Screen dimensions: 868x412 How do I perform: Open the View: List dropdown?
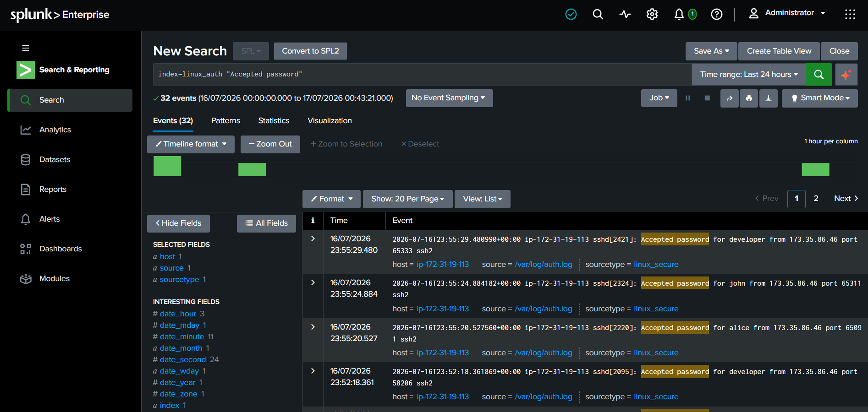click(x=483, y=199)
